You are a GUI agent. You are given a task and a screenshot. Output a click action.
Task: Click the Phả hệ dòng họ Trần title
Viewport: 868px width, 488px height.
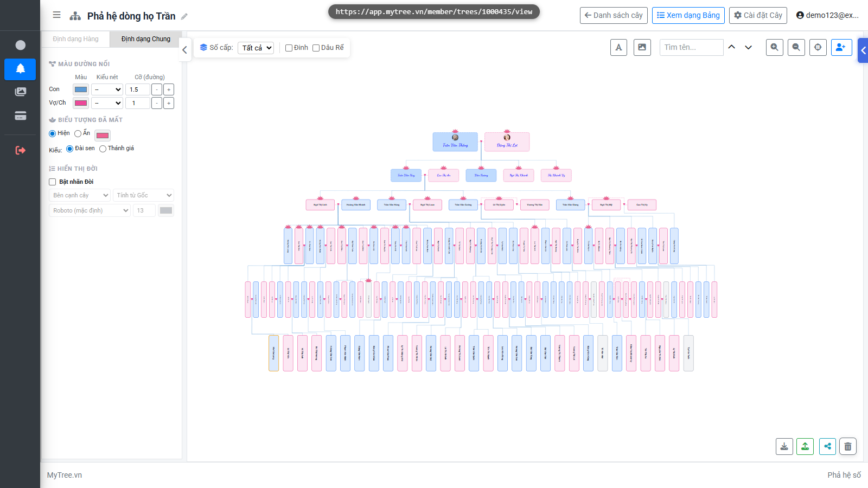click(x=131, y=16)
